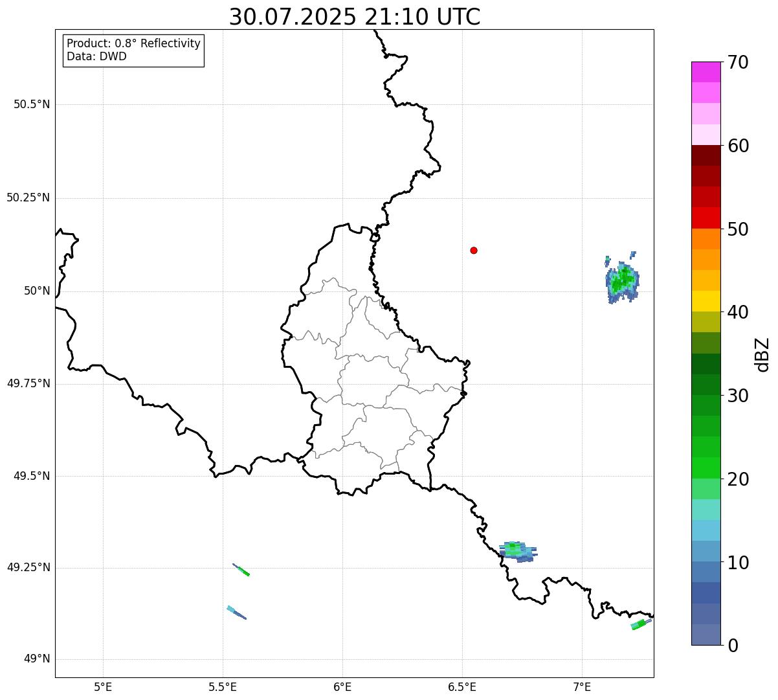The image size is (778, 700).
Task: Click the "Data: DWD" text
Action: (x=96, y=56)
